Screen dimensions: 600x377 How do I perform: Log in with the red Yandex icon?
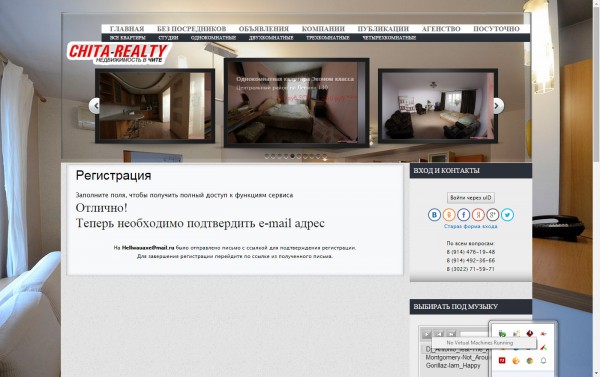(478, 215)
